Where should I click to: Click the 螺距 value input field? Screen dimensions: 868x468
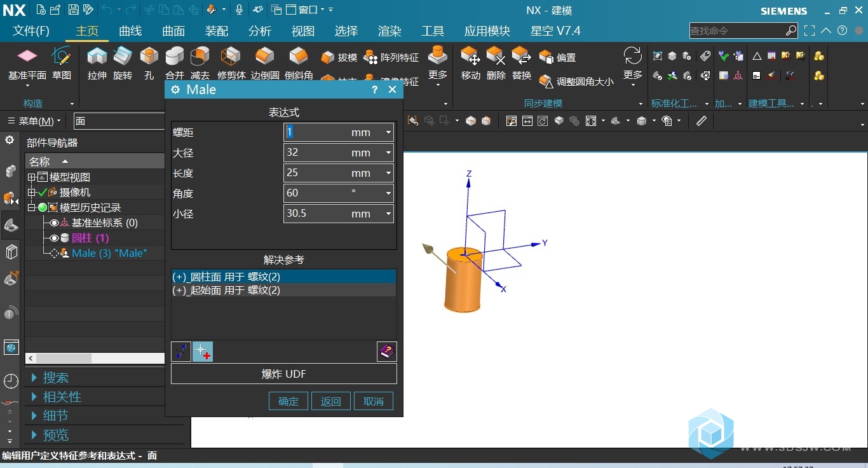pyautogui.click(x=316, y=132)
